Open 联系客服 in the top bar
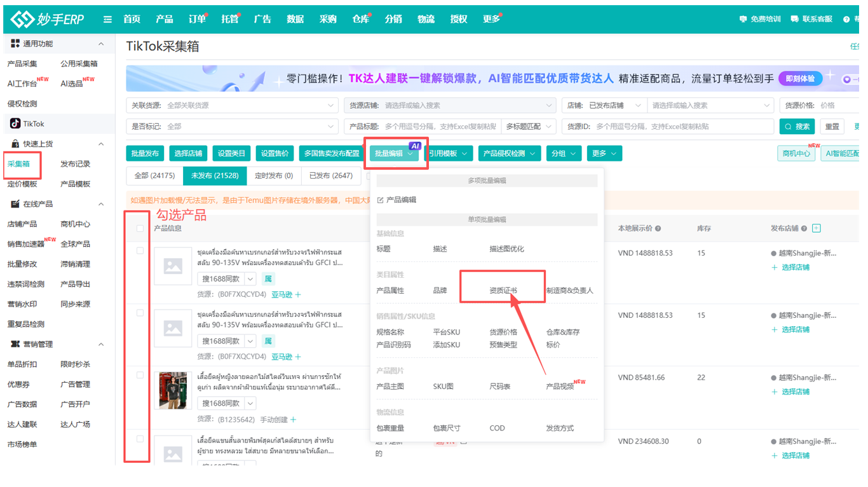 (x=811, y=19)
